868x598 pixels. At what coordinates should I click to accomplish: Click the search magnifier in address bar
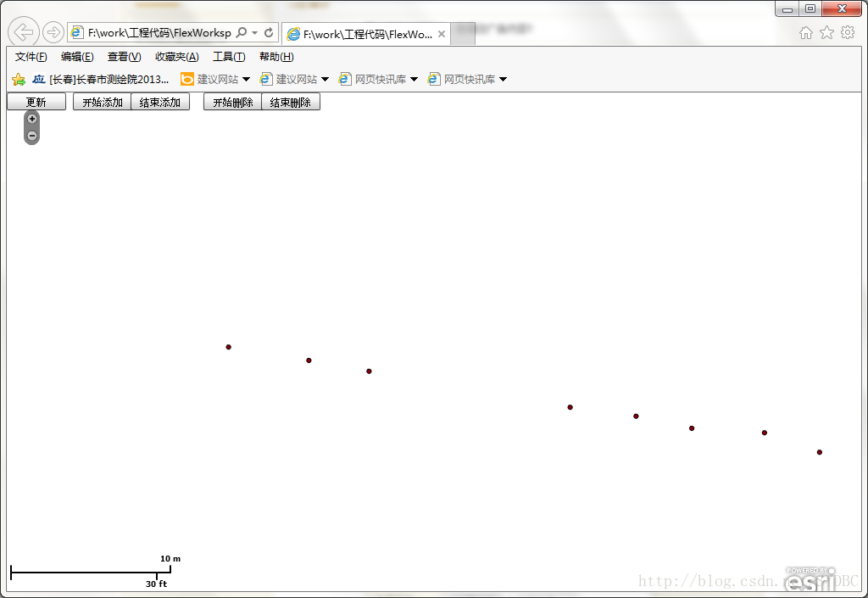pyautogui.click(x=242, y=33)
